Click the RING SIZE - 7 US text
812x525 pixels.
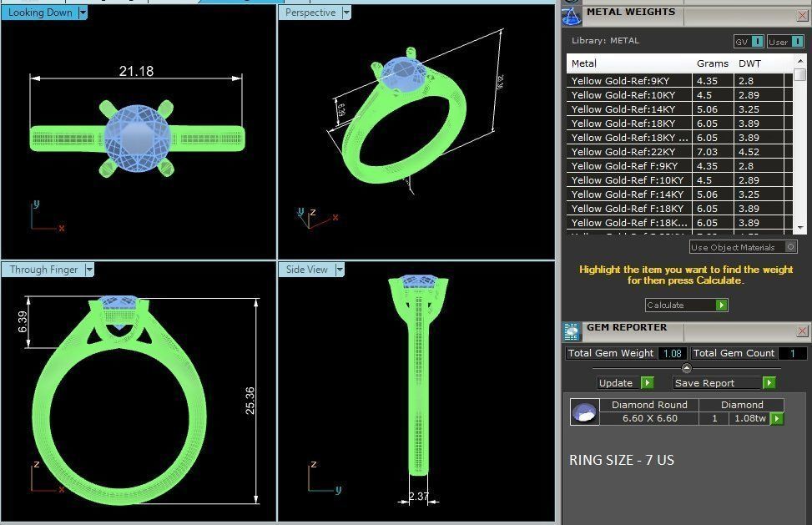[622, 460]
